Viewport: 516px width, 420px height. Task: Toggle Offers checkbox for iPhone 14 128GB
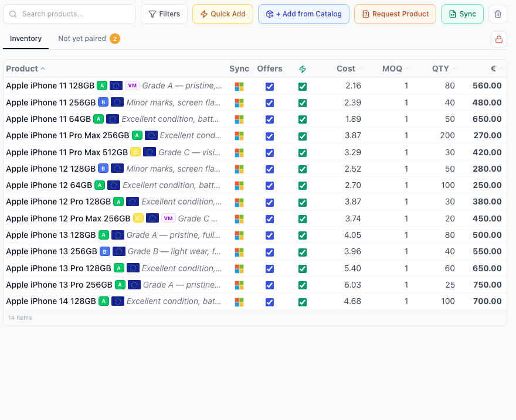click(x=270, y=302)
